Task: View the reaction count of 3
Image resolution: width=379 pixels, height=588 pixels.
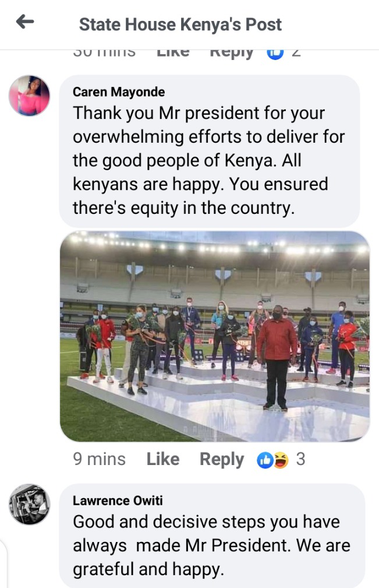Action: pos(301,459)
